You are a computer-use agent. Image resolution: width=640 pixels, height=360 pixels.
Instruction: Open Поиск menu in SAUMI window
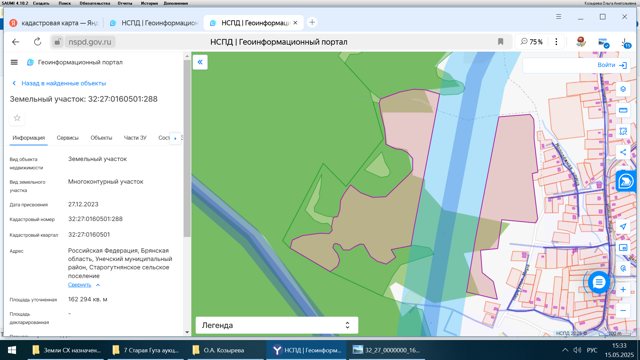64,3
